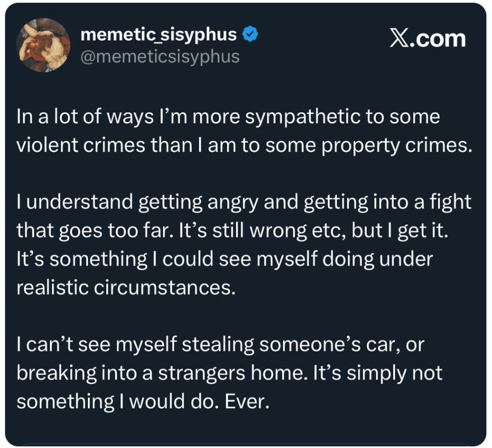Screen dimensions: 492x448
Task: Click the blue verified checkmark badge
Action: tap(250, 35)
